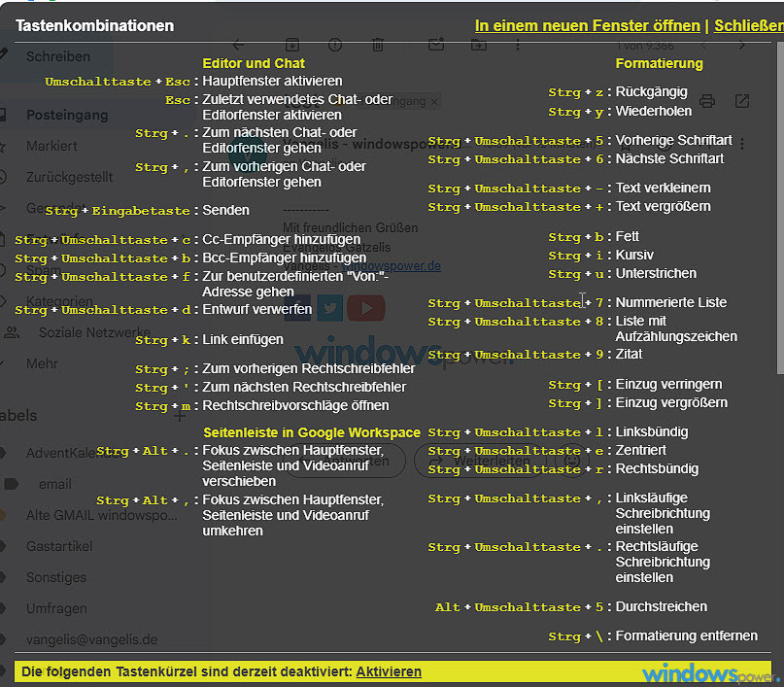Click the mark as unread envelope icon
The width and height of the screenshot is (784, 687).
[x=436, y=45]
